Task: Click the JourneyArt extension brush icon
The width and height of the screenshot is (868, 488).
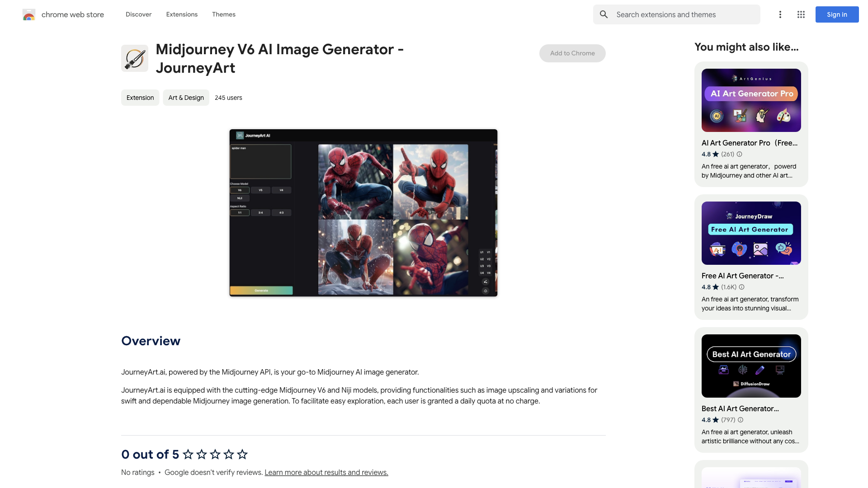Action: 135,58
